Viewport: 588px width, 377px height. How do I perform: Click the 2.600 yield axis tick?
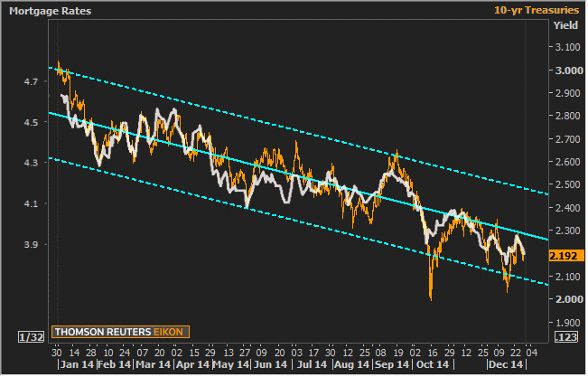568,162
